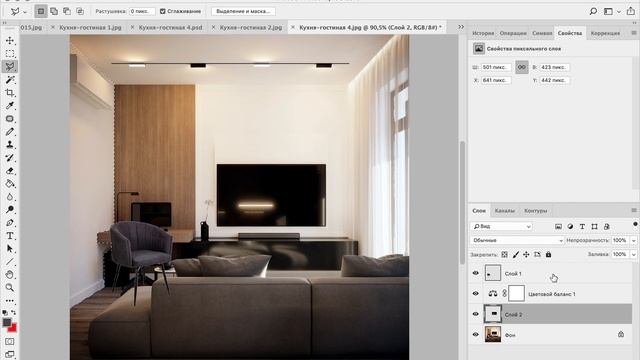
Task: Open the Заливка fill slider arrow
Action: click(x=633, y=254)
